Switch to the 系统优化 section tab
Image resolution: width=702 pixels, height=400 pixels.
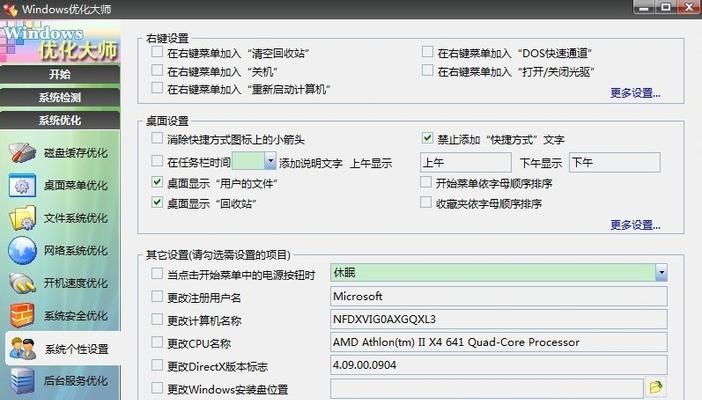60,120
